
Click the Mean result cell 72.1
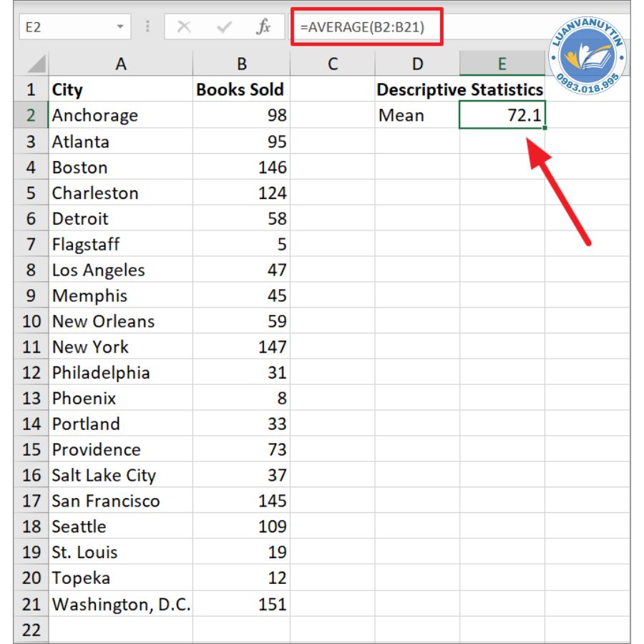click(502, 115)
